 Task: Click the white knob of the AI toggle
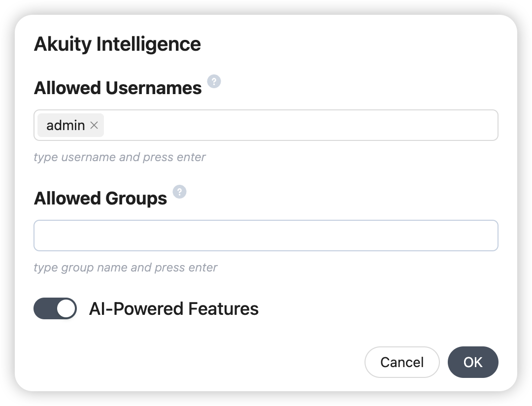pyautogui.click(x=66, y=308)
